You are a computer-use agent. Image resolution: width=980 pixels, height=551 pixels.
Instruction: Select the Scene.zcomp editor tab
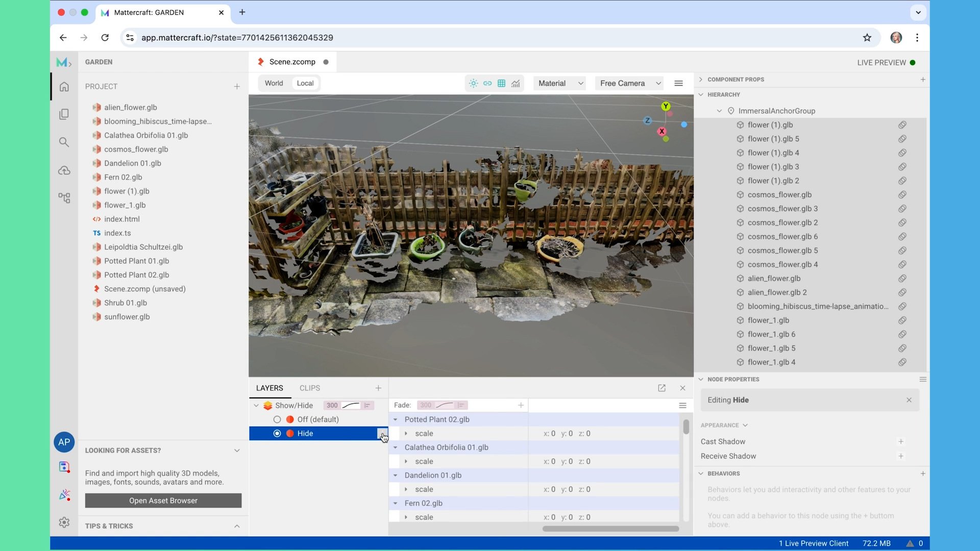[x=292, y=62]
